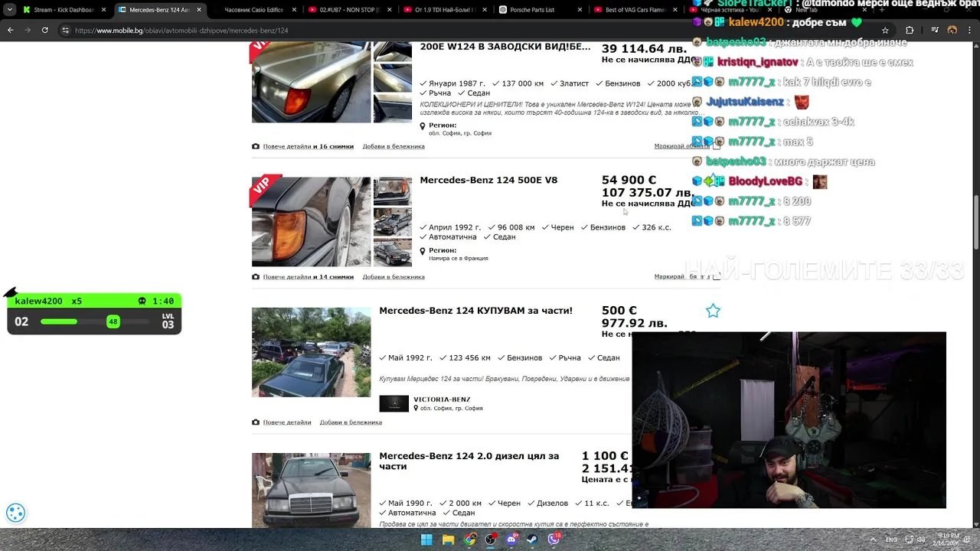Click the browser forward arrow

(x=28, y=31)
